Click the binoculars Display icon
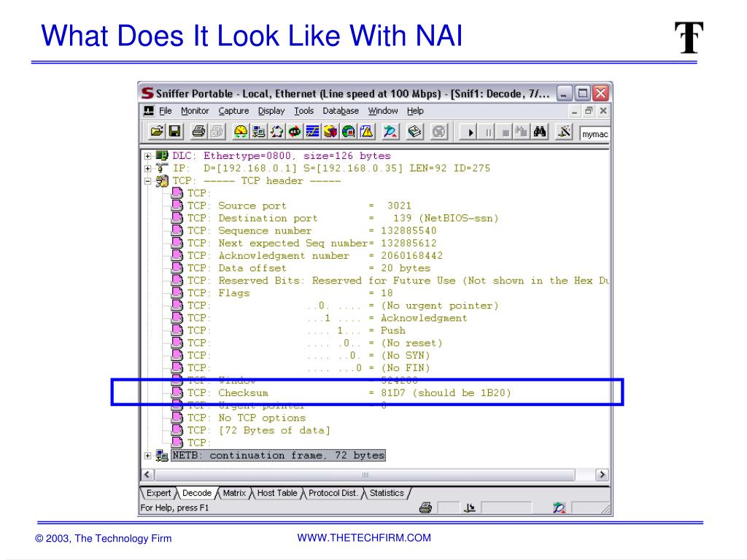This screenshot has height=560, width=747. [x=540, y=132]
